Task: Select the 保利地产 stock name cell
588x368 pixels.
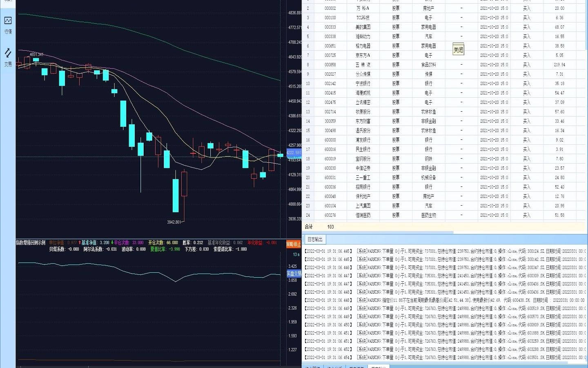Action: (x=363, y=196)
